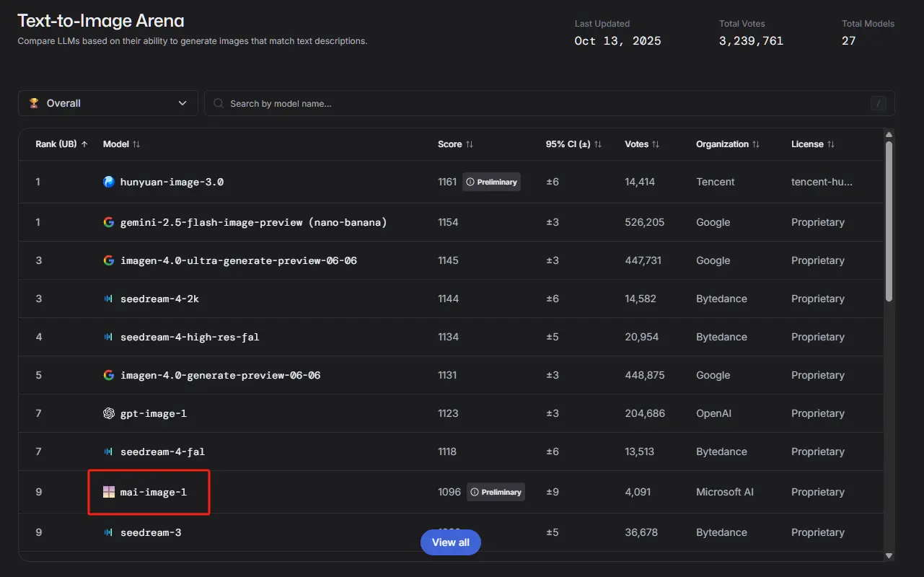Click the Google logo next to gemini-2.5-flash-image-preview
The height and width of the screenshot is (577, 924).
(x=109, y=222)
